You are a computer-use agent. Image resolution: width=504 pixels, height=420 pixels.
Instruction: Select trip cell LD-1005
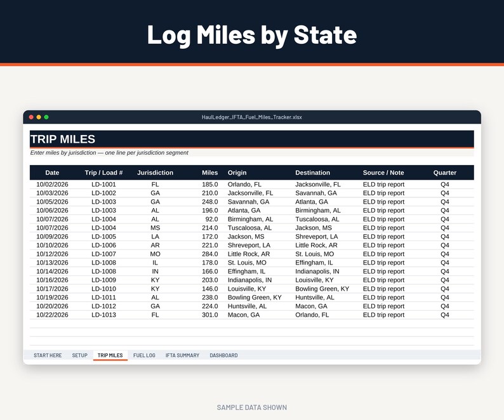[103, 237]
